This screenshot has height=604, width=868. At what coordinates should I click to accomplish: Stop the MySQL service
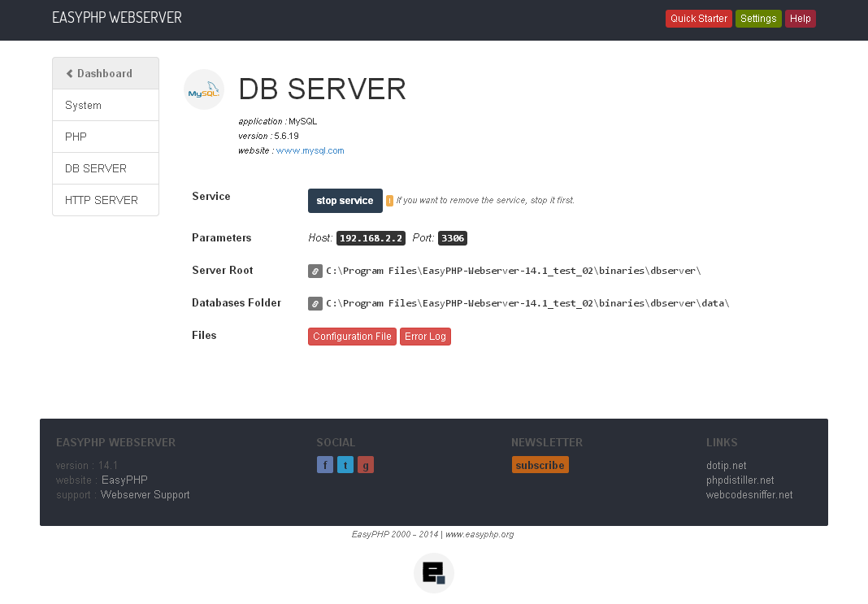point(345,201)
